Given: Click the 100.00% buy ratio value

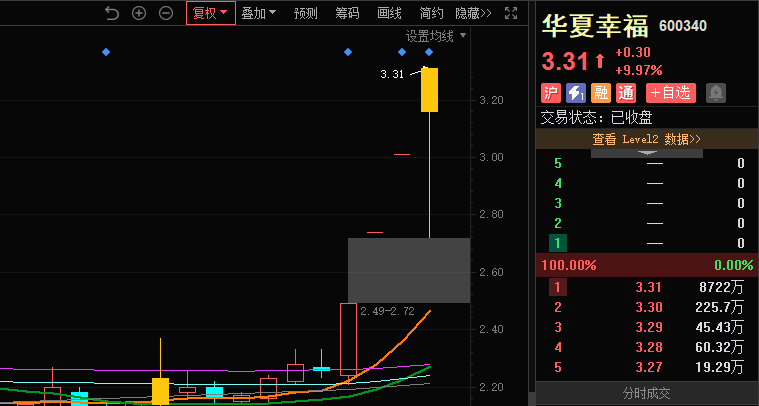Looking at the screenshot, I should (x=569, y=265).
